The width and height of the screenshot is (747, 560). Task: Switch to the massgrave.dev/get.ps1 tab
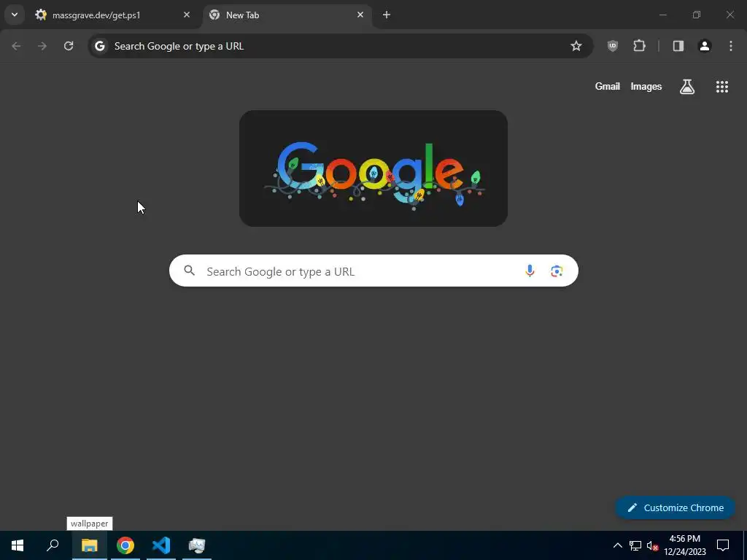click(114, 15)
